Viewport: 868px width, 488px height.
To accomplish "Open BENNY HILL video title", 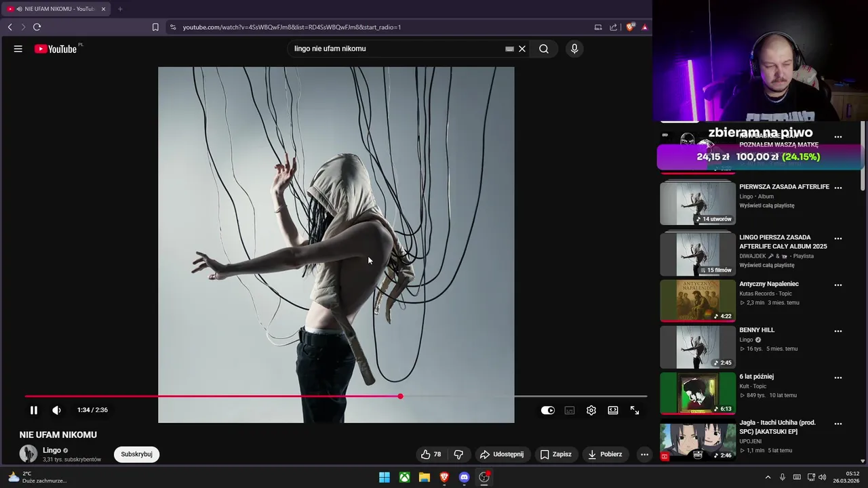I will point(757,330).
